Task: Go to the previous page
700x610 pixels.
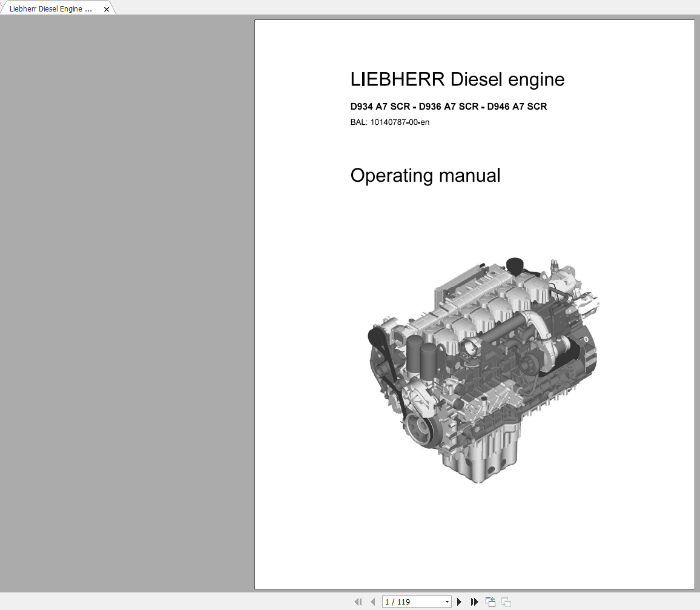Action: [x=373, y=602]
